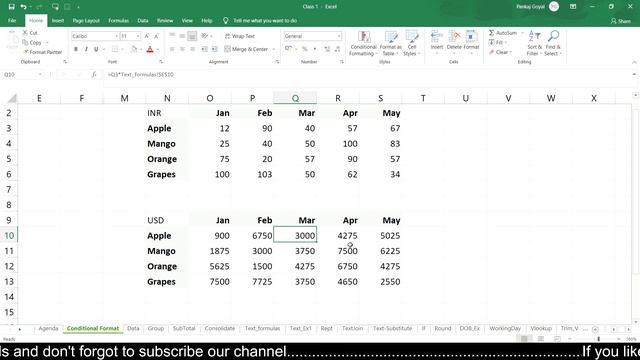Open the Vlookup sheet tab
Viewport: 640px width, 360px height.
click(x=541, y=329)
